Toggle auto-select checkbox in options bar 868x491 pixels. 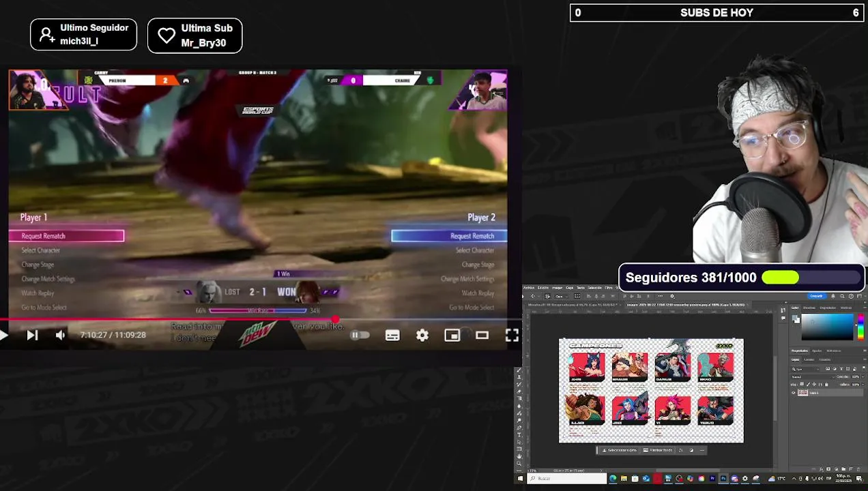coord(548,296)
